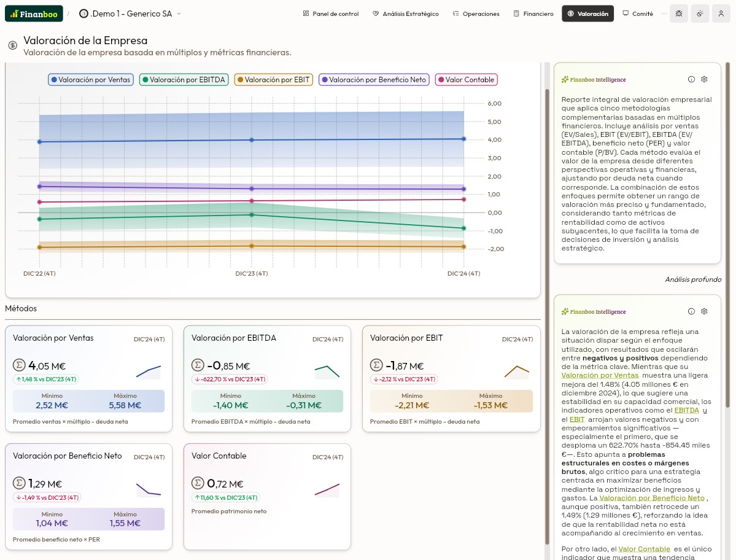Open the user profile icon
Screen dimensions: 736x560
[721, 14]
